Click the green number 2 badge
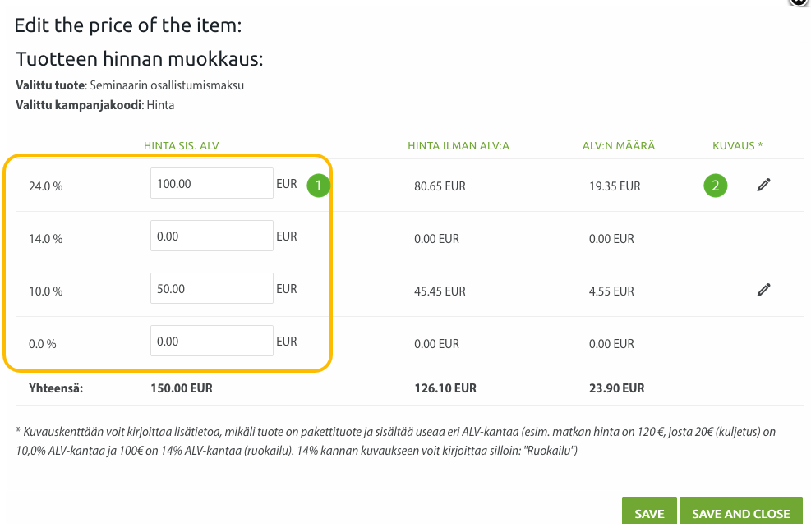 coord(716,186)
